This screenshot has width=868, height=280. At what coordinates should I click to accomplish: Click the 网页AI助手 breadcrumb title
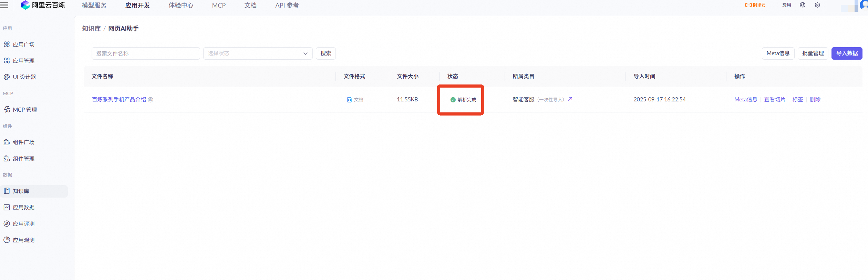[124, 29]
